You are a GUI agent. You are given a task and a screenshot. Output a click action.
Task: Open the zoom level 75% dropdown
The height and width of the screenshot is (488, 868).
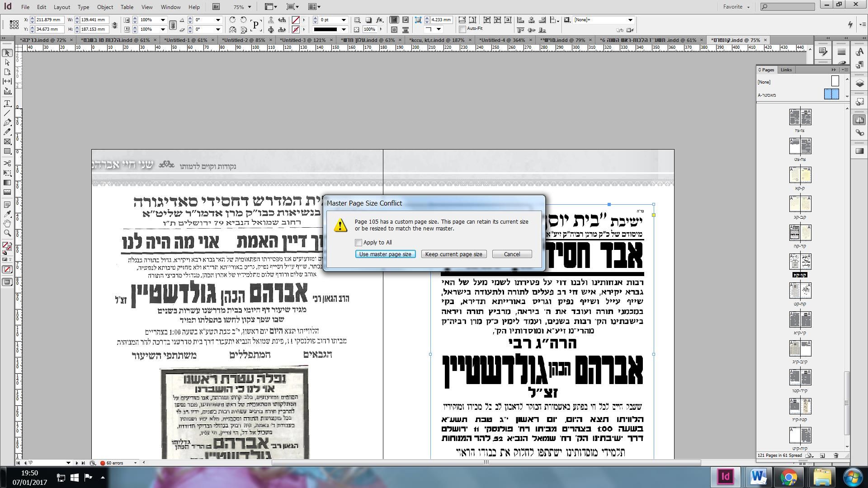249,7
